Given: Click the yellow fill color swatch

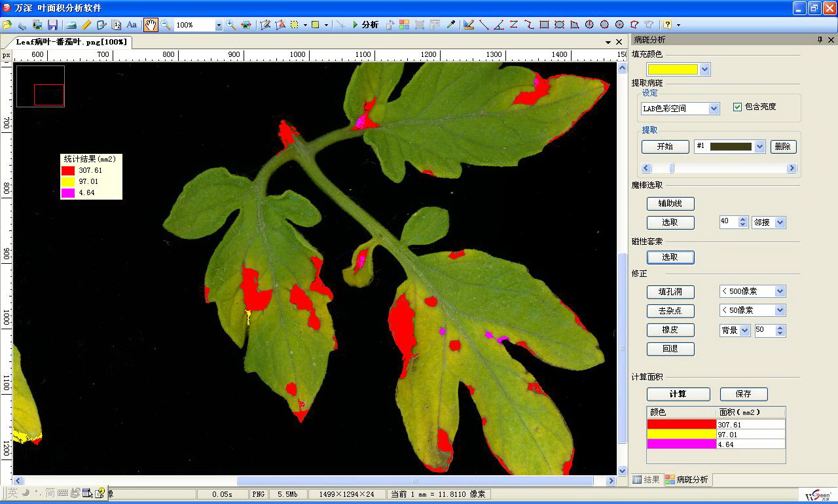Looking at the screenshot, I should [673, 69].
